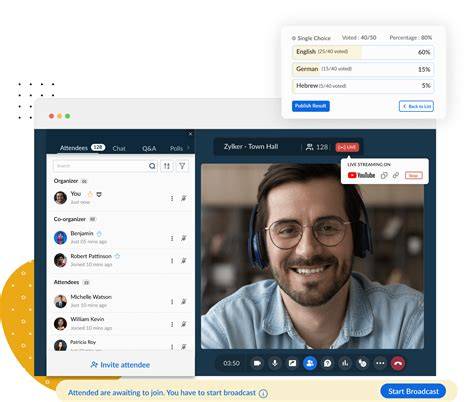Stop the YouTube live stream

(414, 175)
